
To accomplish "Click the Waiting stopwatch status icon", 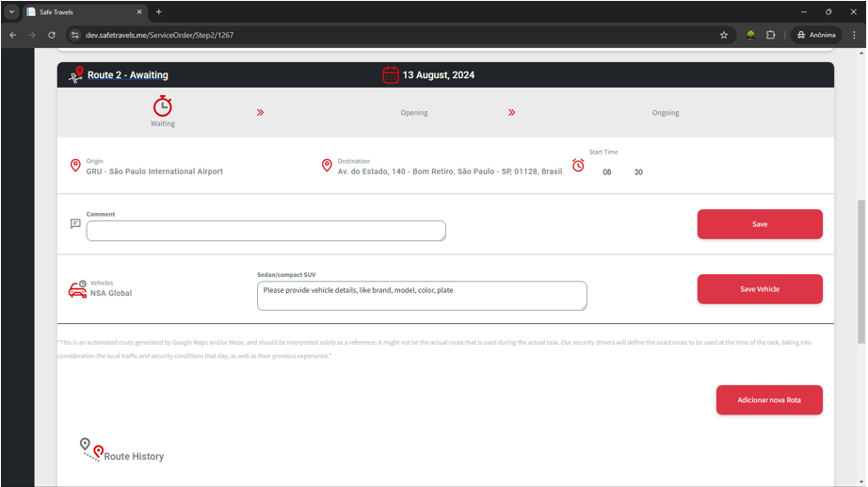I will pyautogui.click(x=163, y=106).
